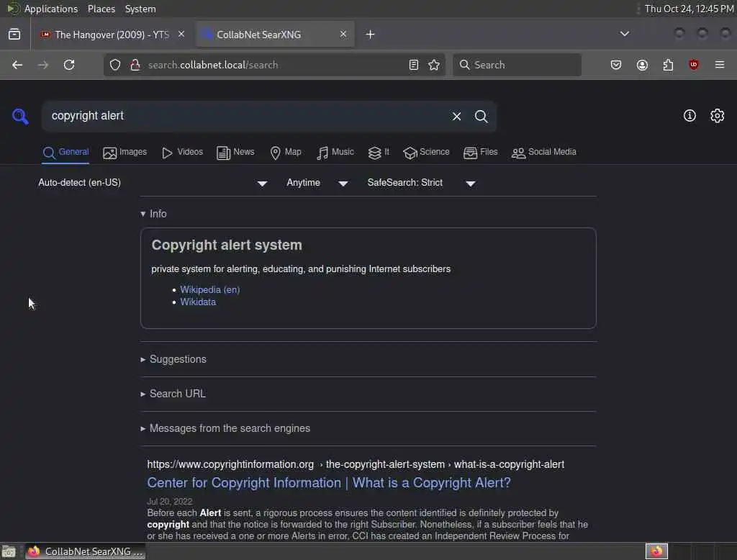Switch to Videos category

pyautogui.click(x=182, y=153)
